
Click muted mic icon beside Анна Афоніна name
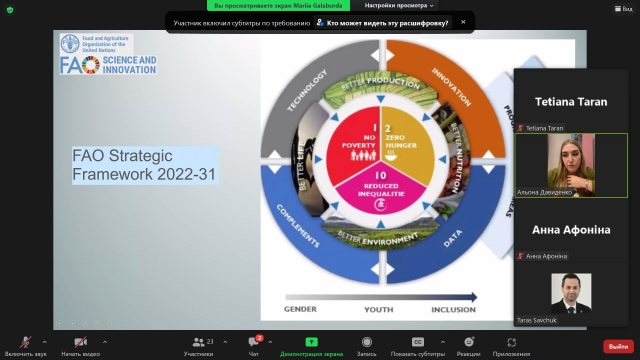[520, 256]
